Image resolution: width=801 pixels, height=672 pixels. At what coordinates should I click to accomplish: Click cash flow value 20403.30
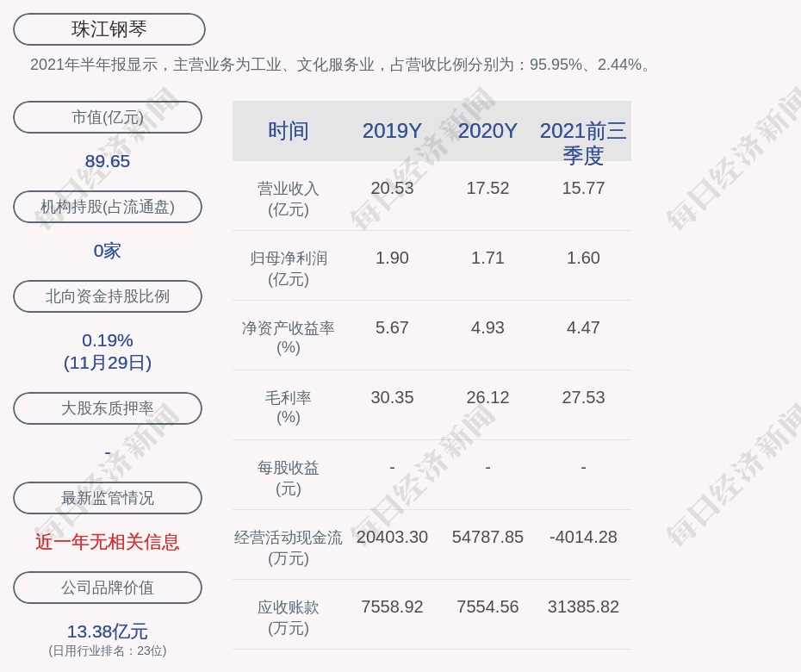(393, 537)
